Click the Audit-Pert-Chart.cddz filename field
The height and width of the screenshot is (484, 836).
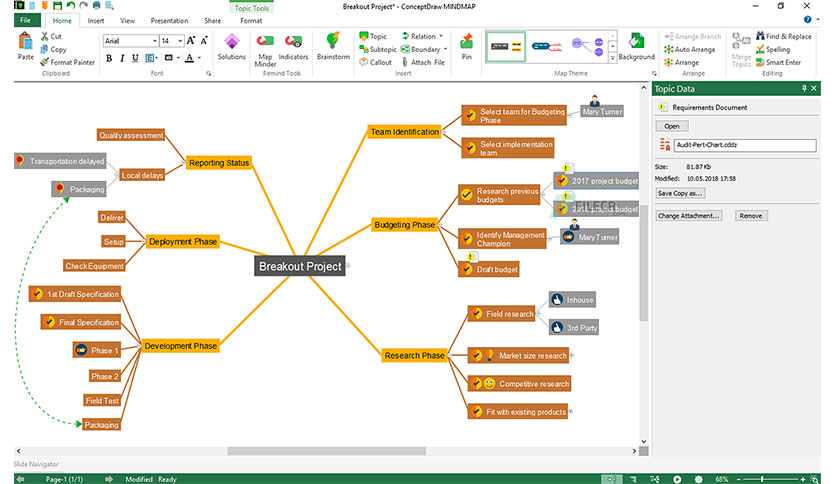point(745,145)
